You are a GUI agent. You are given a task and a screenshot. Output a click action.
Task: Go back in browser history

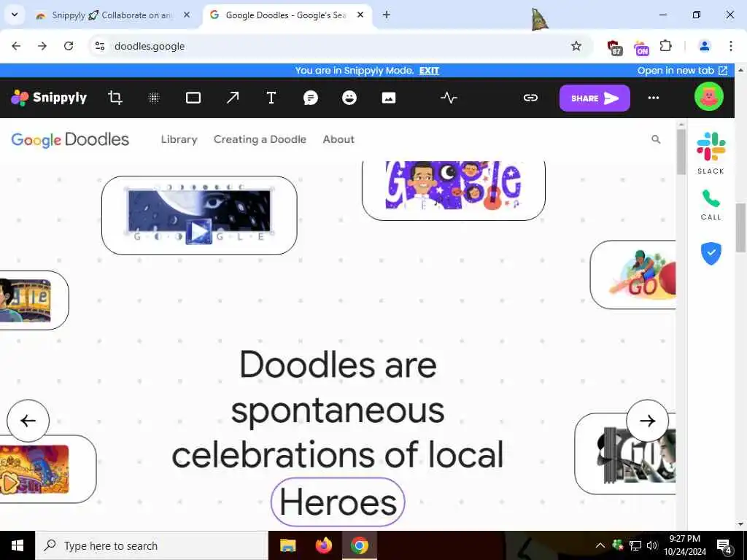coord(16,46)
